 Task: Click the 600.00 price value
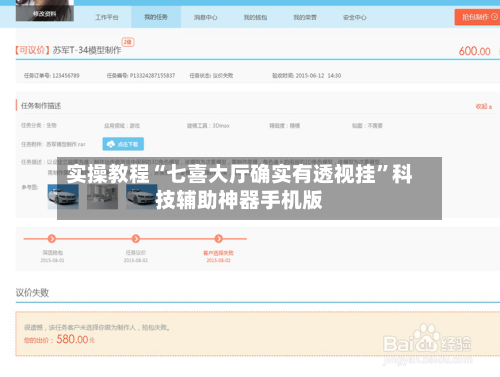[x=474, y=51]
